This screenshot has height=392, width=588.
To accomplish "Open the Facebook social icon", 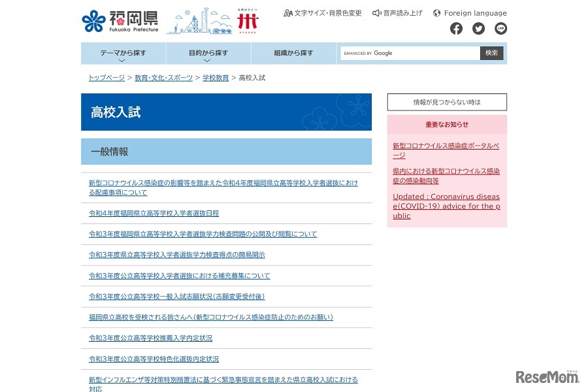I will [456, 29].
